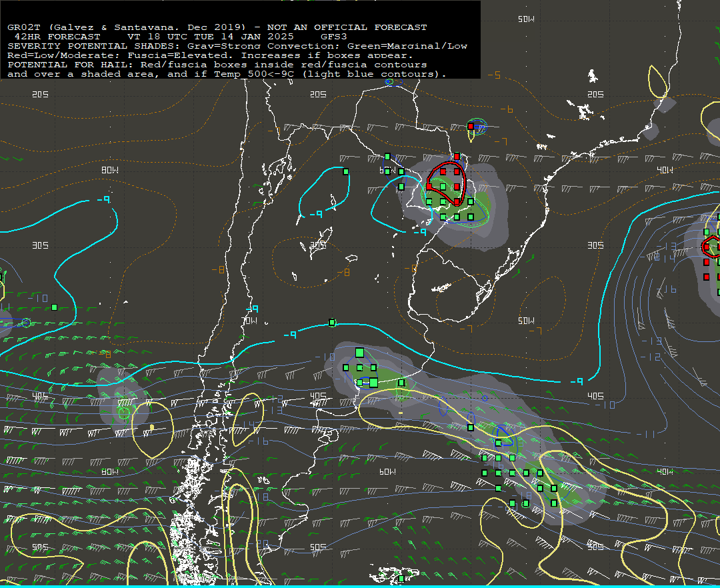
Task: Click the green marker on the long -9 isotherm
Action: coord(332,323)
